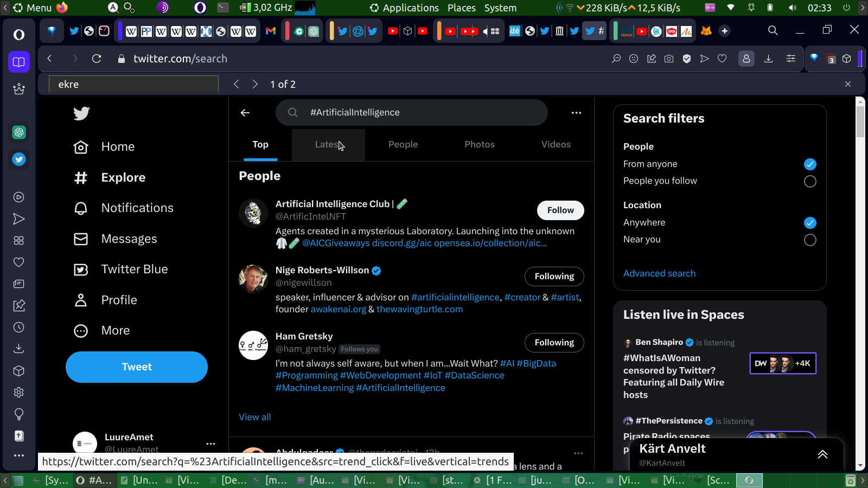This screenshot has width=868, height=488.
Task: Open the sidebar heart Bookmarks icon
Action: [19, 262]
